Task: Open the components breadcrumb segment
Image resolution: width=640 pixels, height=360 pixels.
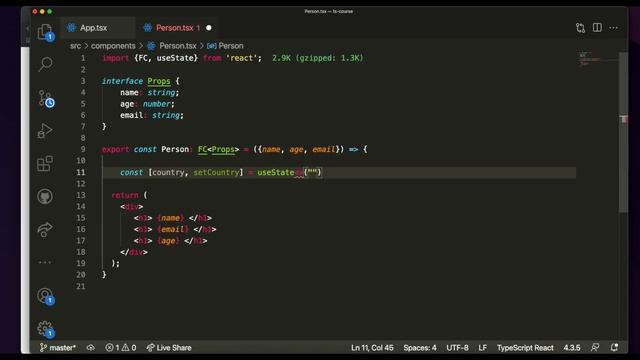Action: (x=113, y=46)
